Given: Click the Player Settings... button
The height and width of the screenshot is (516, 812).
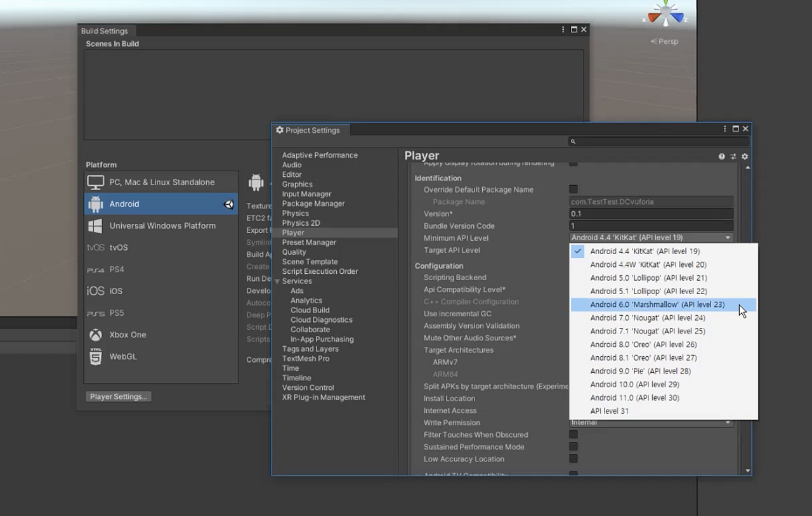Looking at the screenshot, I should point(119,397).
